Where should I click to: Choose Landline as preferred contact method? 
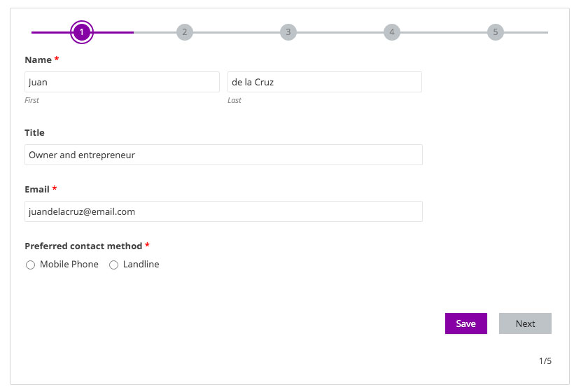113,265
